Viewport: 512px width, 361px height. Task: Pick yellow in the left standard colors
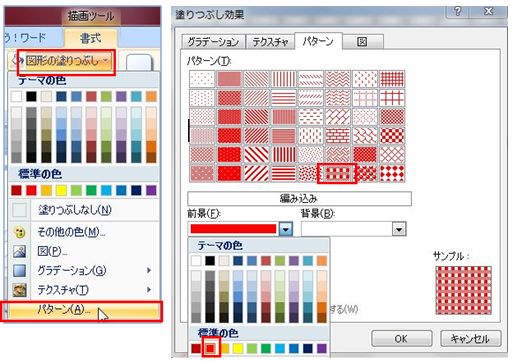[x=61, y=190]
